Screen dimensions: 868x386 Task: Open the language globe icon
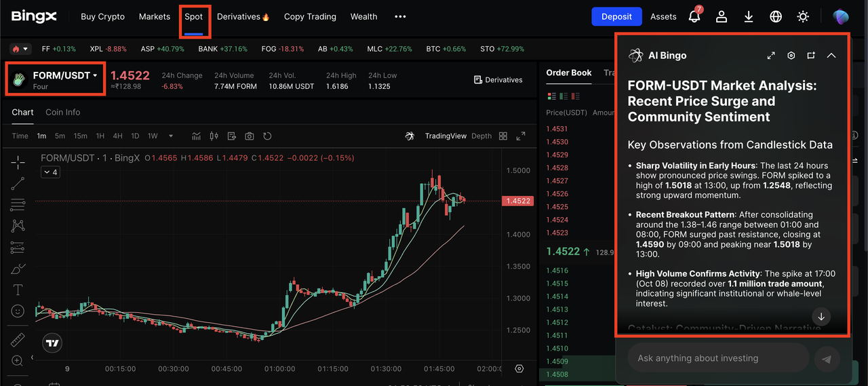coord(776,17)
